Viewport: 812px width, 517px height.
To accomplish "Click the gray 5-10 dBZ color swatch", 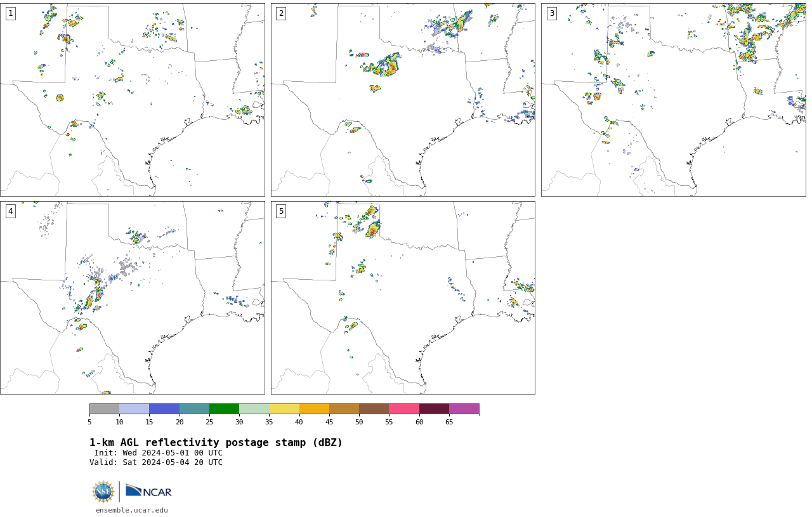I will tap(104, 409).
